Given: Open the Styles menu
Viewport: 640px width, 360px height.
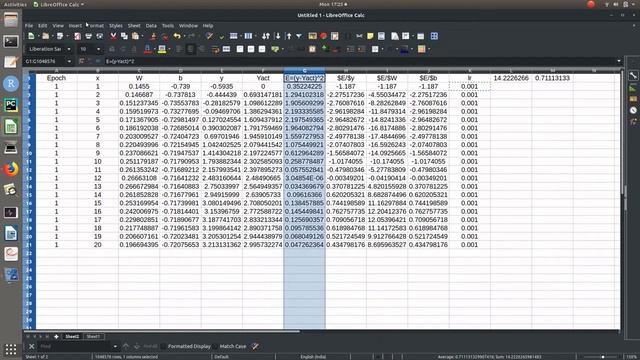Looking at the screenshot, I should tap(116, 26).
